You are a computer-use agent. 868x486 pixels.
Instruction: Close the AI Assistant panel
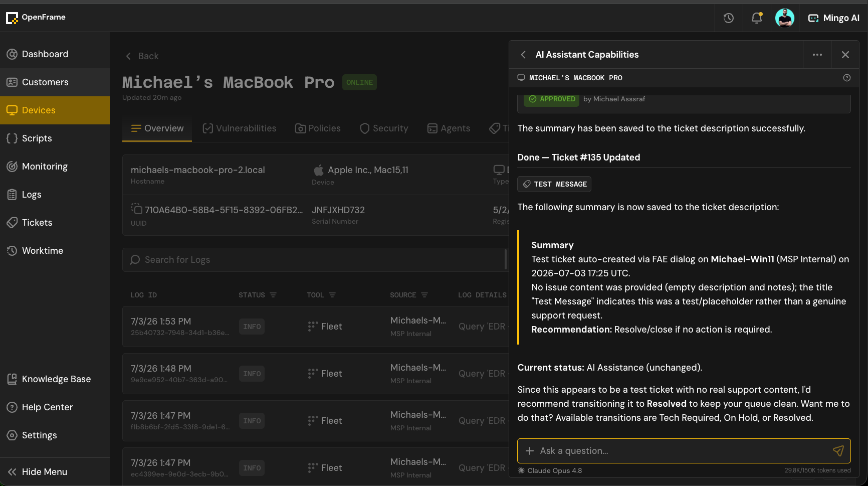[845, 55]
